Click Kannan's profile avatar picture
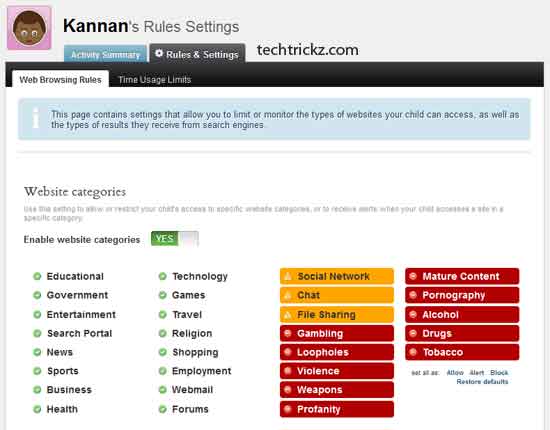The width and height of the screenshot is (550, 430). pos(29,28)
